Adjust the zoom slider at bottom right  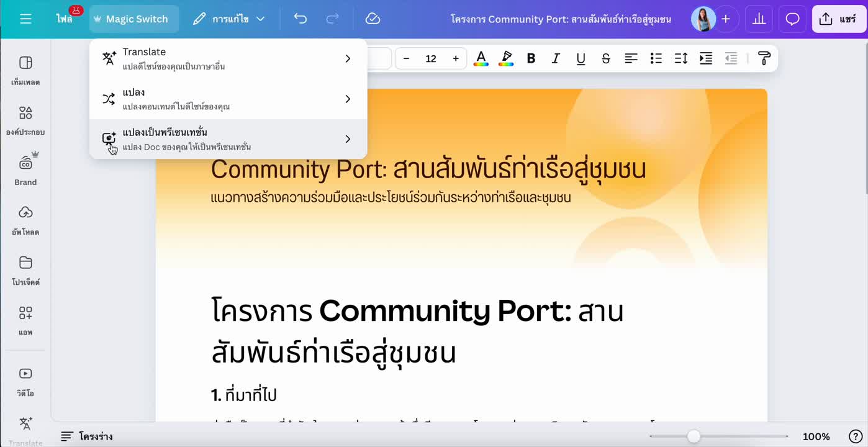(692, 436)
